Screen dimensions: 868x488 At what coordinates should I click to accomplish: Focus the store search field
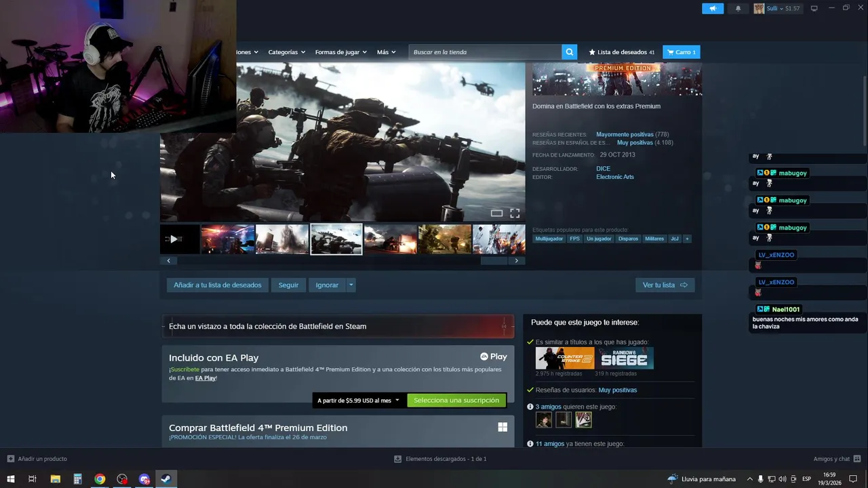[486, 52]
